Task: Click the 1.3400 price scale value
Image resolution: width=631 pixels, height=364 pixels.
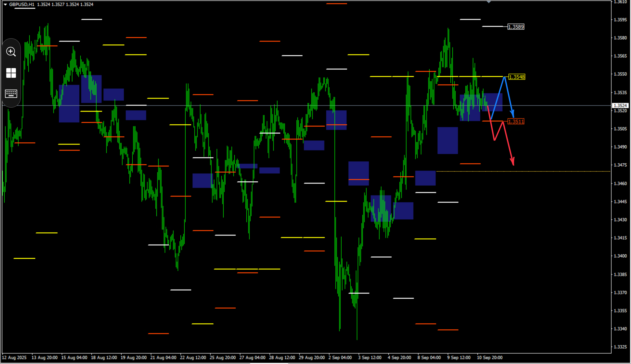Action: 621,256
